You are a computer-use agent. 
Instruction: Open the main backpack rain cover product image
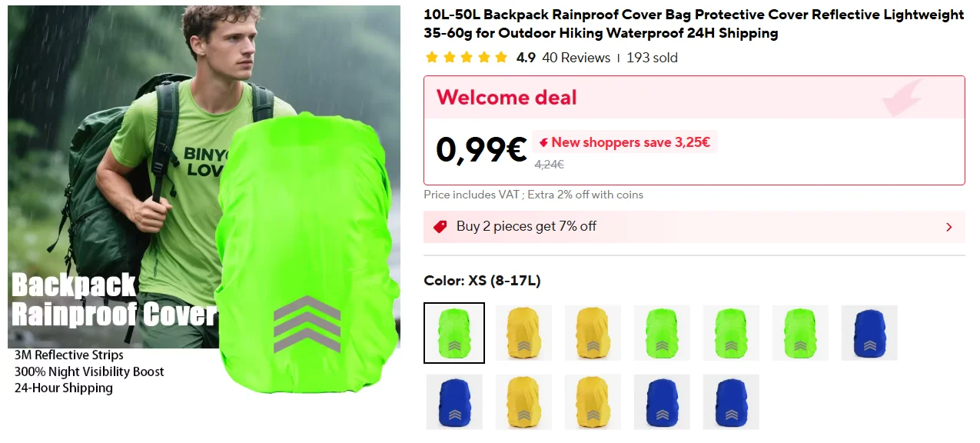(x=204, y=202)
